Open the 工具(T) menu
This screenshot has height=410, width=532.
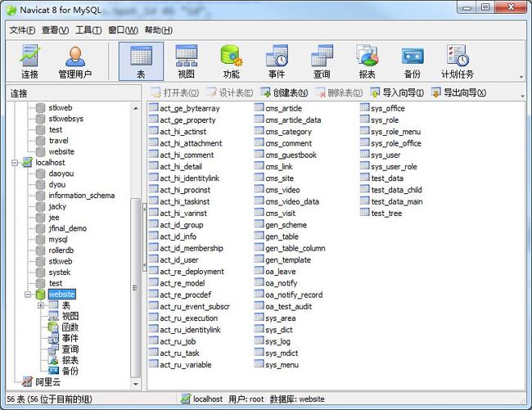pos(88,30)
